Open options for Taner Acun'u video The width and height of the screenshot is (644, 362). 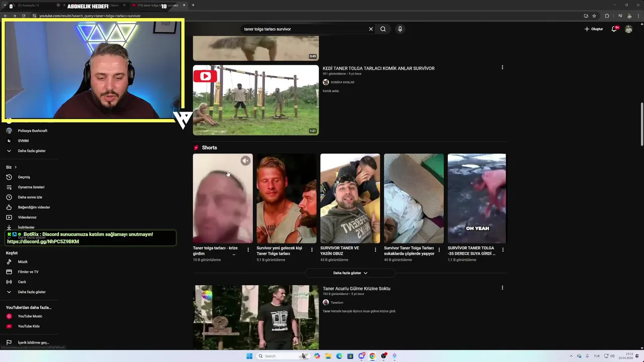coord(502,288)
